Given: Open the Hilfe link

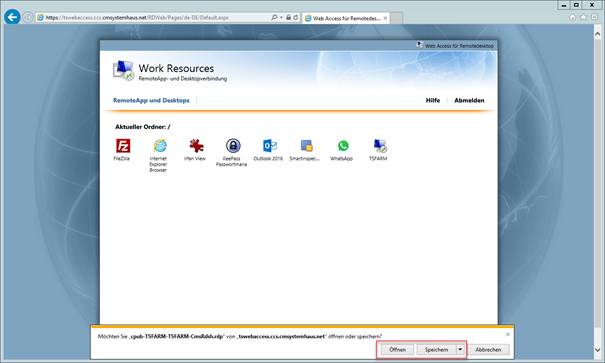Looking at the screenshot, I should tap(433, 100).
